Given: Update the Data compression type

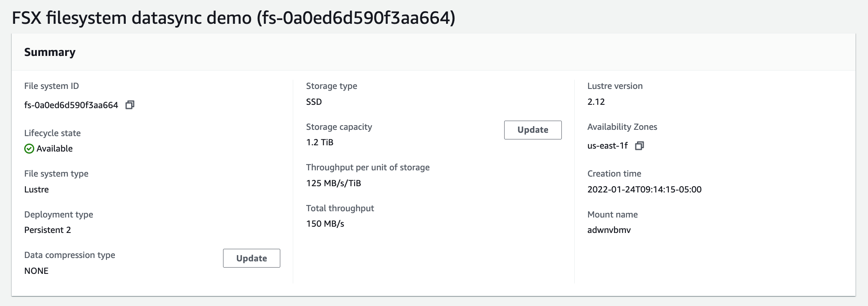Looking at the screenshot, I should tap(251, 258).
